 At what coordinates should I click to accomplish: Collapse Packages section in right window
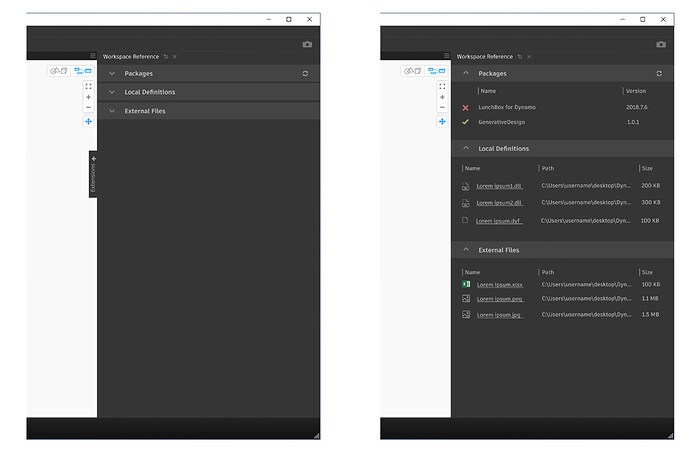point(466,73)
